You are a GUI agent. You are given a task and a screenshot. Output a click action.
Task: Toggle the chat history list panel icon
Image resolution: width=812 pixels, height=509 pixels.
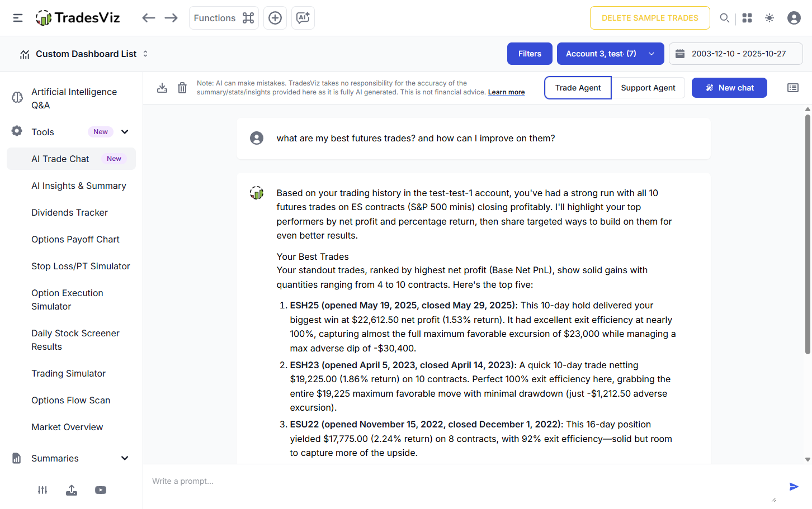pyautogui.click(x=793, y=88)
